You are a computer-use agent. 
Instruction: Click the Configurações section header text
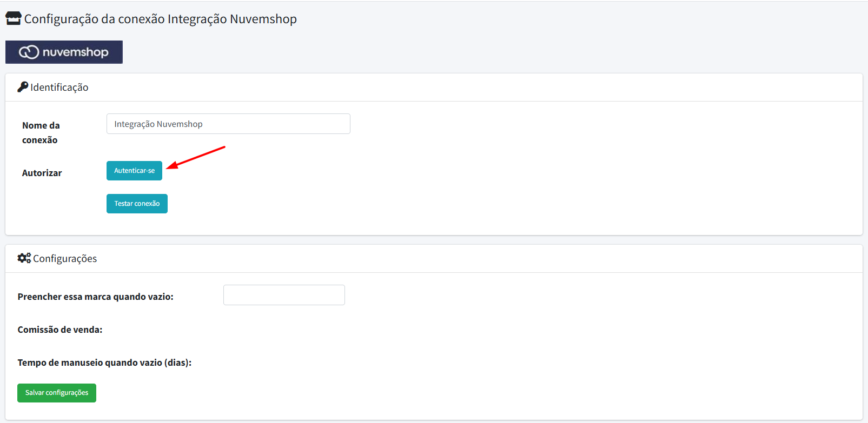point(65,258)
